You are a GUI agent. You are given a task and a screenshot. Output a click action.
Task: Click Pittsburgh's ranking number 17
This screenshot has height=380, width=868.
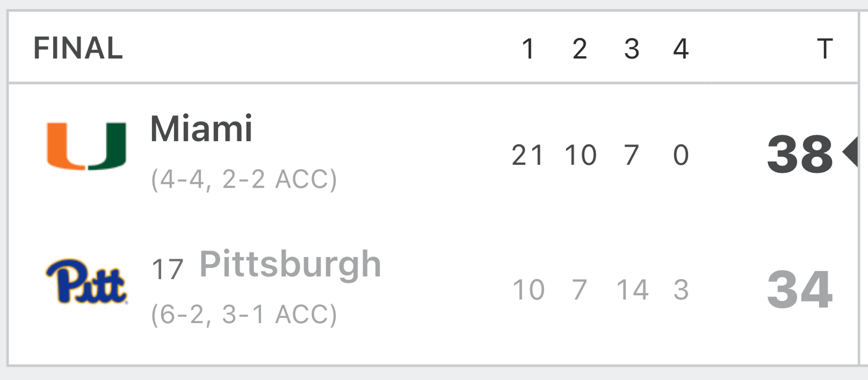[168, 269]
